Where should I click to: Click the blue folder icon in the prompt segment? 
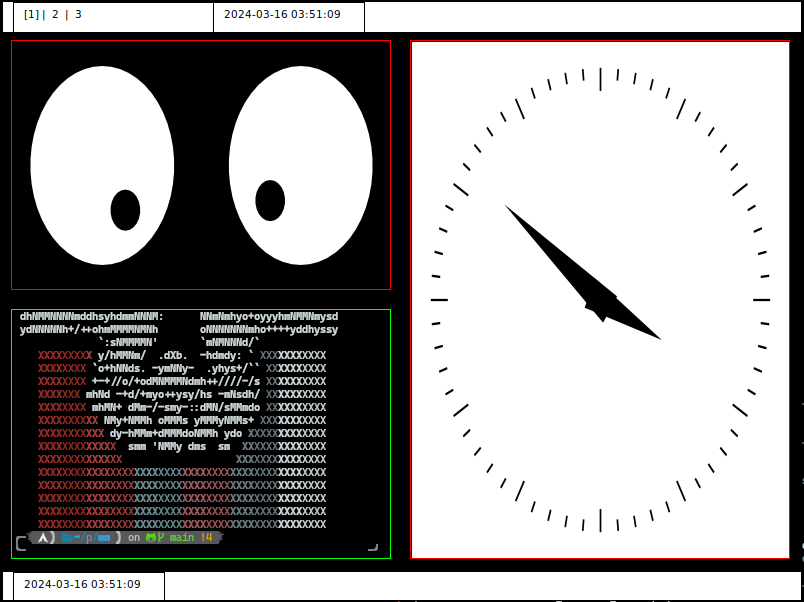click(66, 537)
